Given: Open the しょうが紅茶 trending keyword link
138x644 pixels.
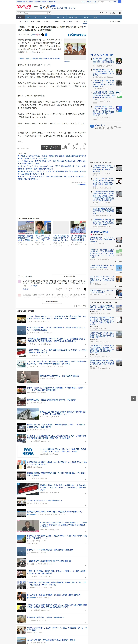Looking at the screenshot, I should point(113,2).
